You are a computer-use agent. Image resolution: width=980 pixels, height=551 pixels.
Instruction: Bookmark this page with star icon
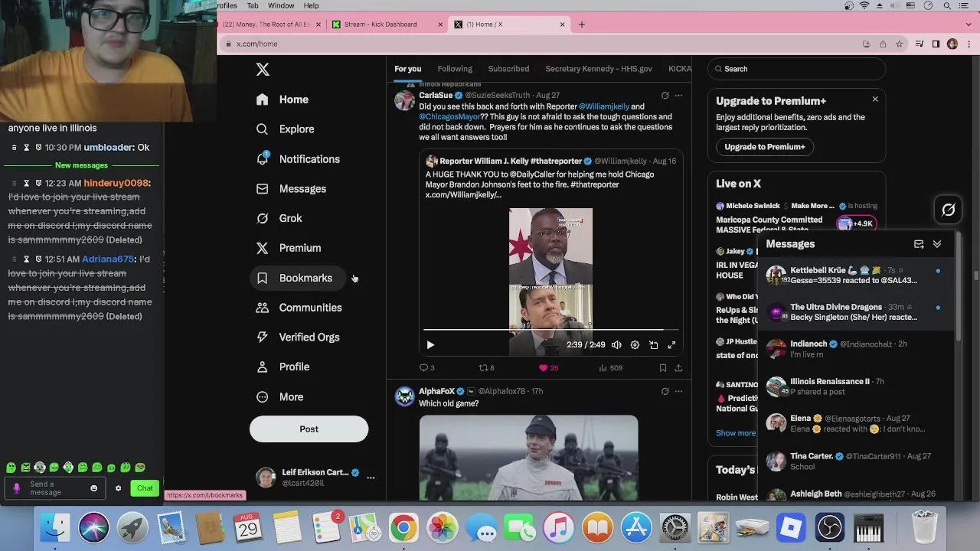tap(899, 44)
